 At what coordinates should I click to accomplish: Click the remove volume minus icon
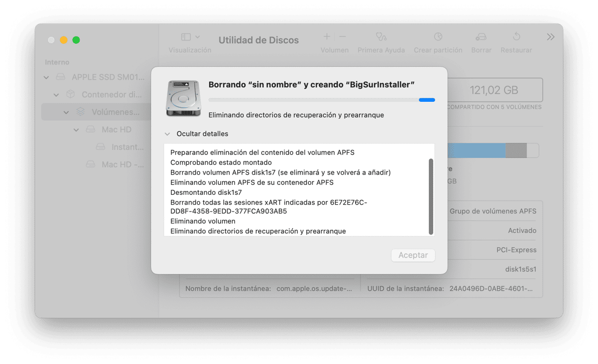pyautogui.click(x=343, y=37)
